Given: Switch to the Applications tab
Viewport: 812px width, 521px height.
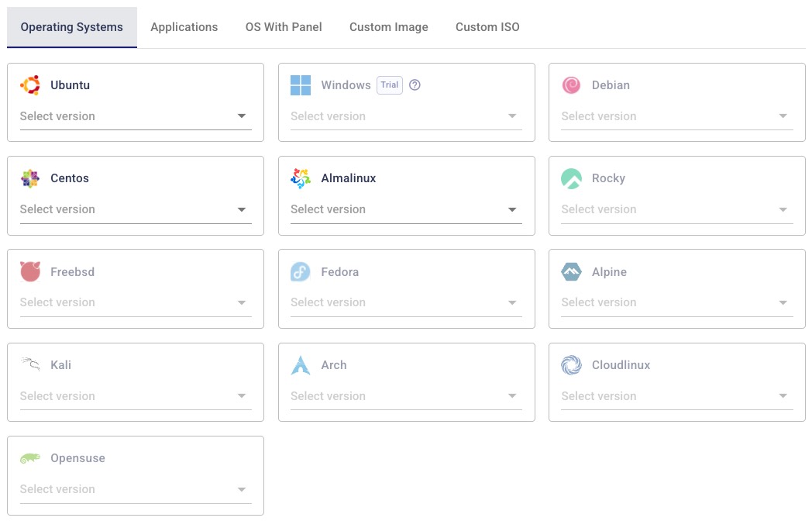Looking at the screenshot, I should pos(184,27).
